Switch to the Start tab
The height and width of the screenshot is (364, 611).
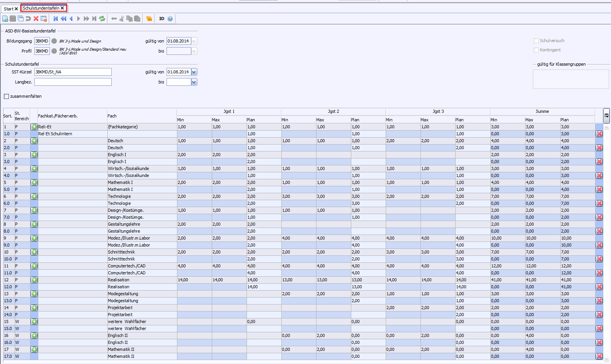click(x=9, y=9)
